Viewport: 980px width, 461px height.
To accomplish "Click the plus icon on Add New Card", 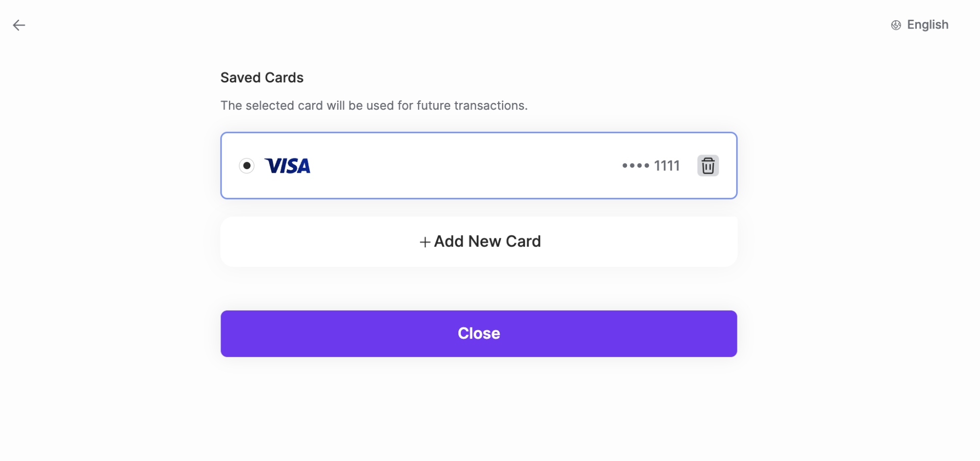I will coord(424,241).
